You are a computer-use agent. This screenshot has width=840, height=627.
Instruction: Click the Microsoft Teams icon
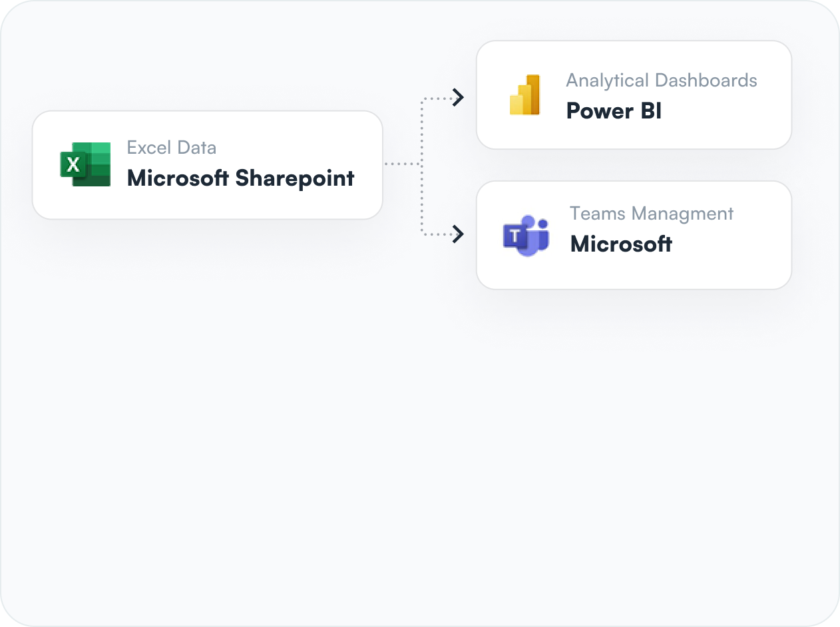pos(527,234)
